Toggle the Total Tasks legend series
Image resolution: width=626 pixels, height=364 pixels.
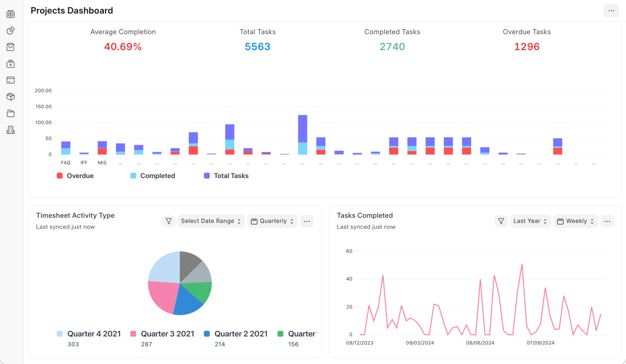[226, 176]
